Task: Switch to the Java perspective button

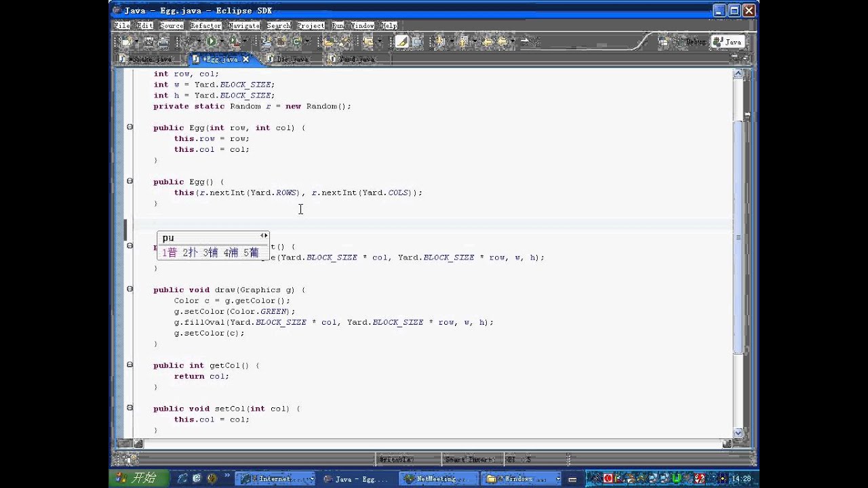Action: pos(728,42)
